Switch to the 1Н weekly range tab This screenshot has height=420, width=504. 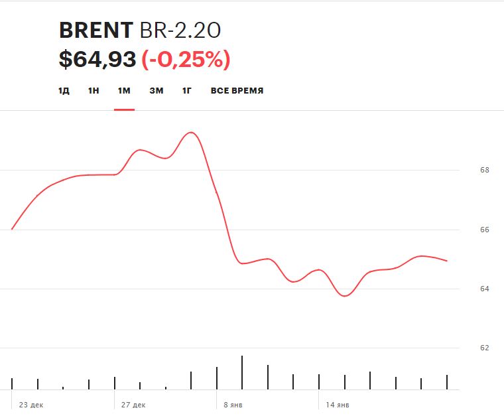[x=94, y=91]
